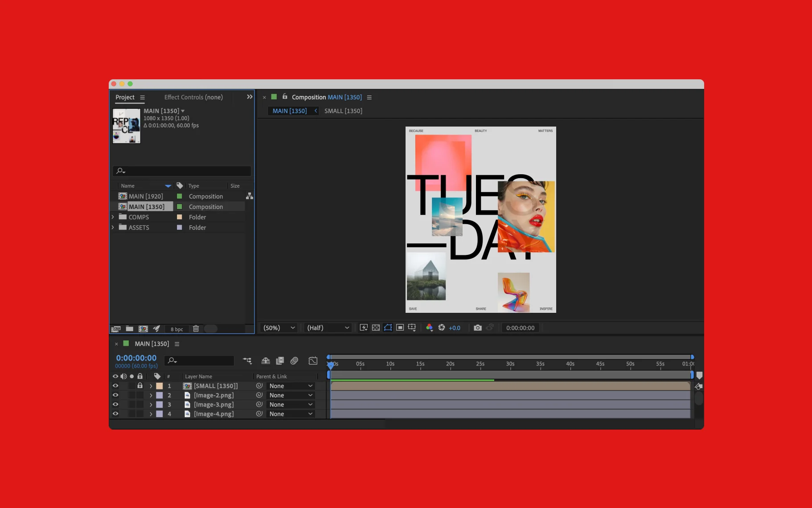Expand the COMPS folder
This screenshot has height=508, width=812.
(x=113, y=217)
